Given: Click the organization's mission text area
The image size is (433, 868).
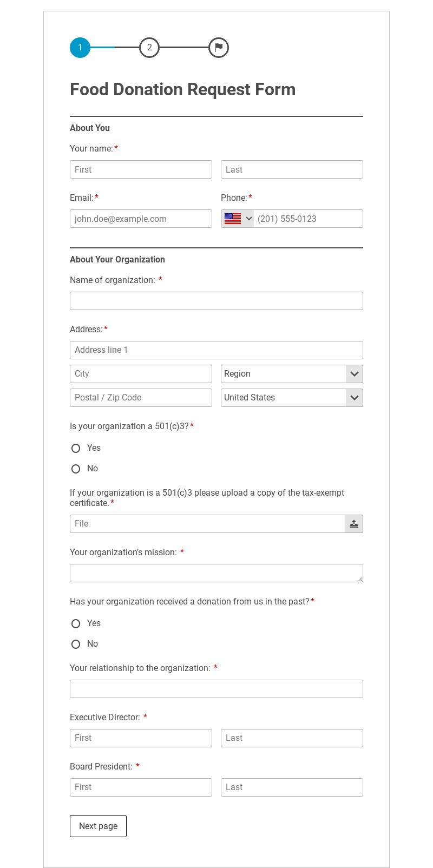Looking at the screenshot, I should (216, 573).
